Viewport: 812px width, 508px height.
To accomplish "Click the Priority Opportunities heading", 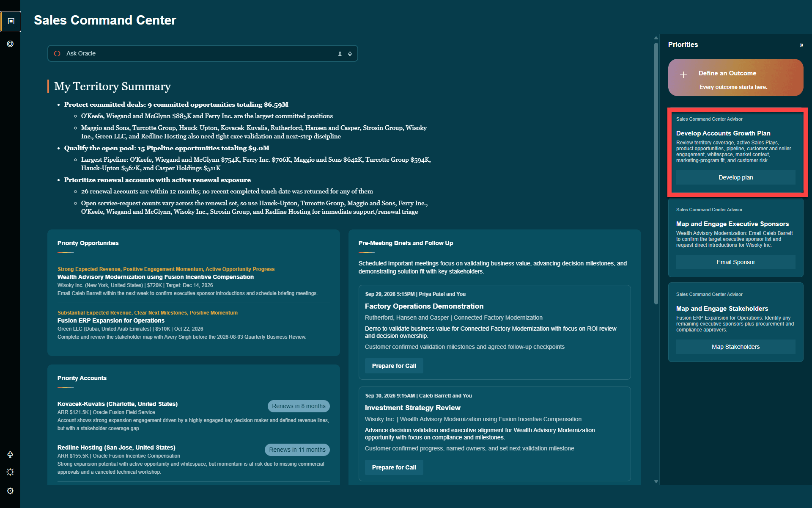I will click(x=88, y=243).
